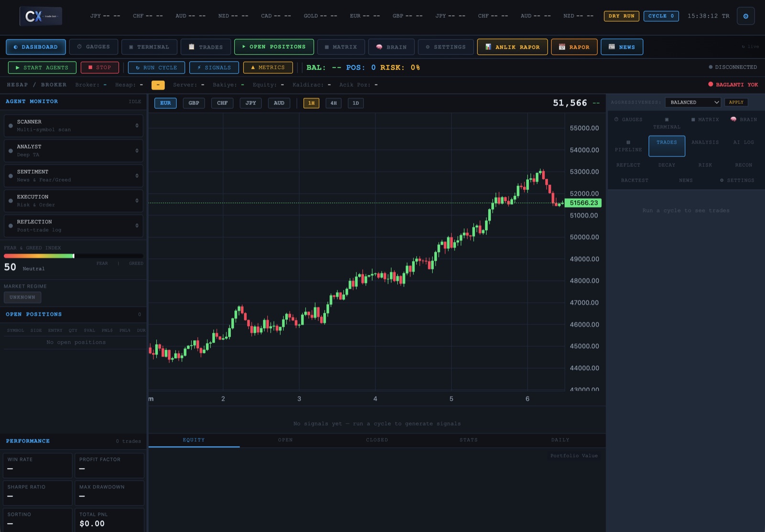Select the Execution agent card

point(74,201)
